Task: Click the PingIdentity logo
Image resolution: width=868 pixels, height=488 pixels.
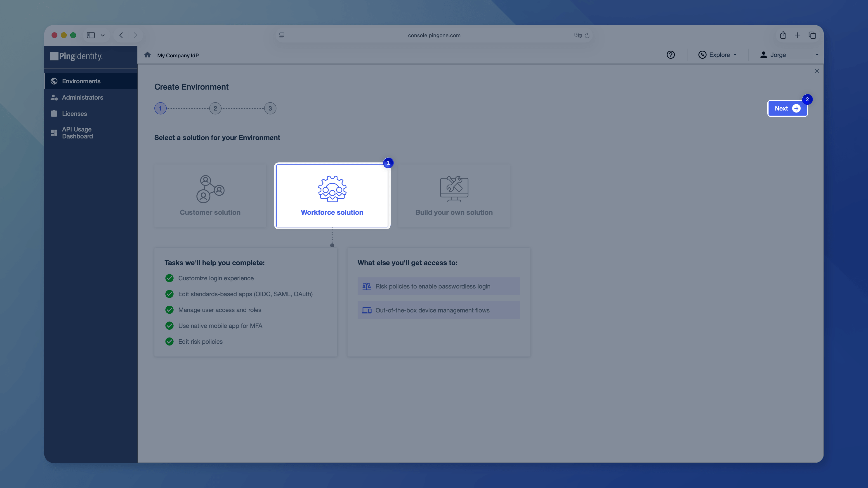Action: (x=76, y=56)
